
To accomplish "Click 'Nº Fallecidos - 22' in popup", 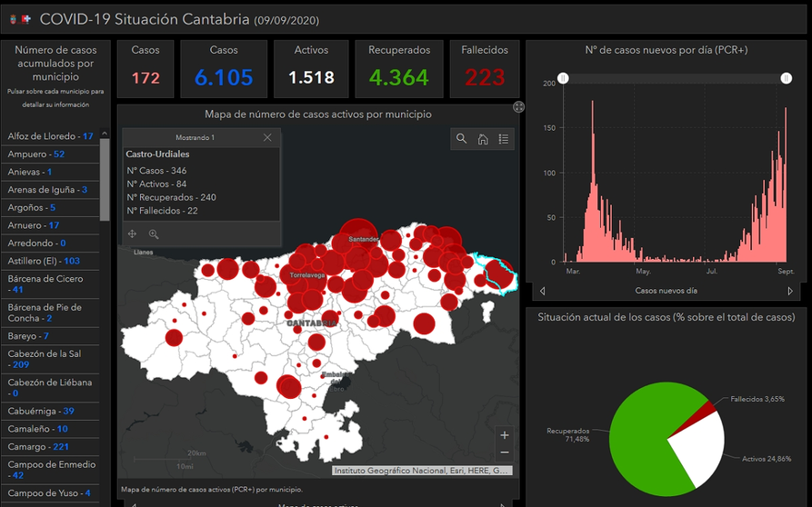I will coord(162,211).
